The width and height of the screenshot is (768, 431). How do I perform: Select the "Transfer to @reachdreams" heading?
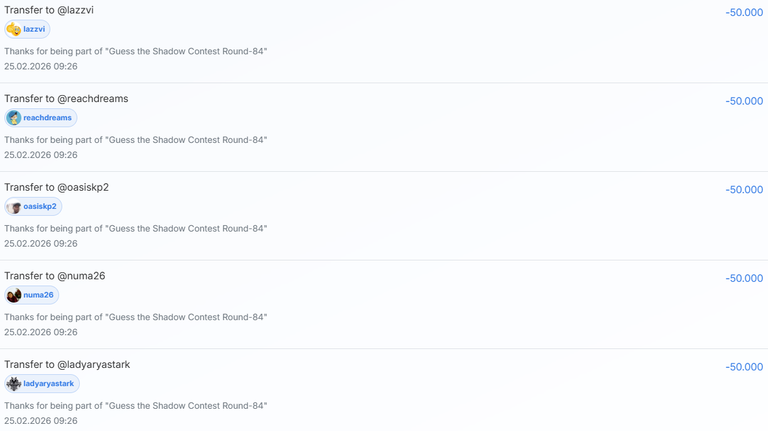pyautogui.click(x=66, y=99)
